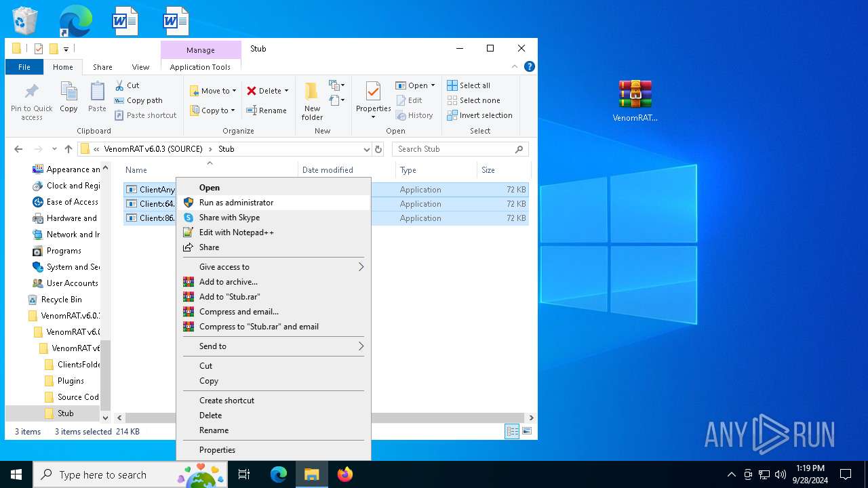Click Task View taskbar icon
The image size is (868, 488).
click(244, 474)
